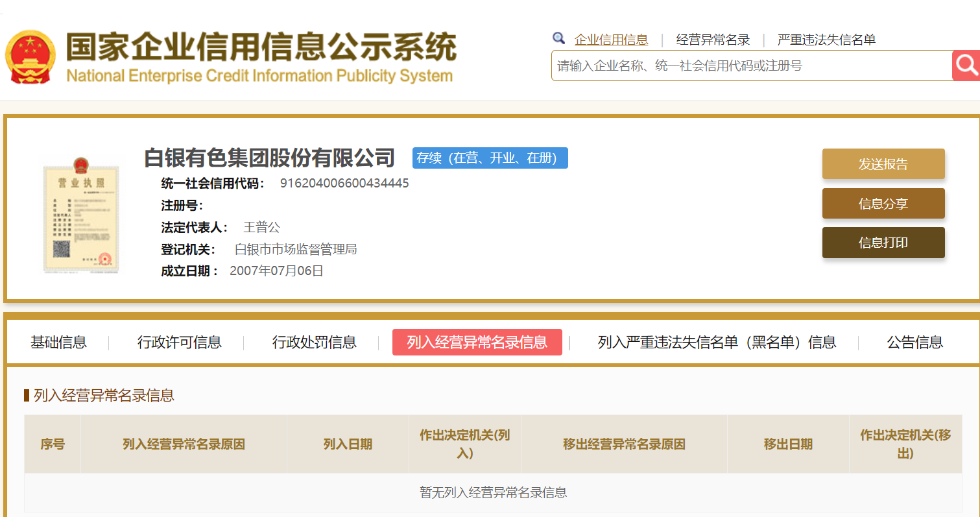
Task: Click the red magnifier search button
Action: (x=966, y=66)
